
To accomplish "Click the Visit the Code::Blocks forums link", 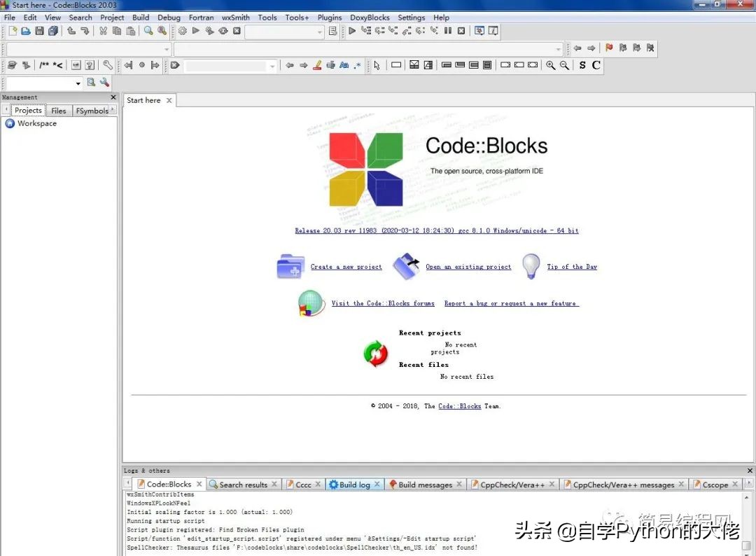I will pos(383,303).
